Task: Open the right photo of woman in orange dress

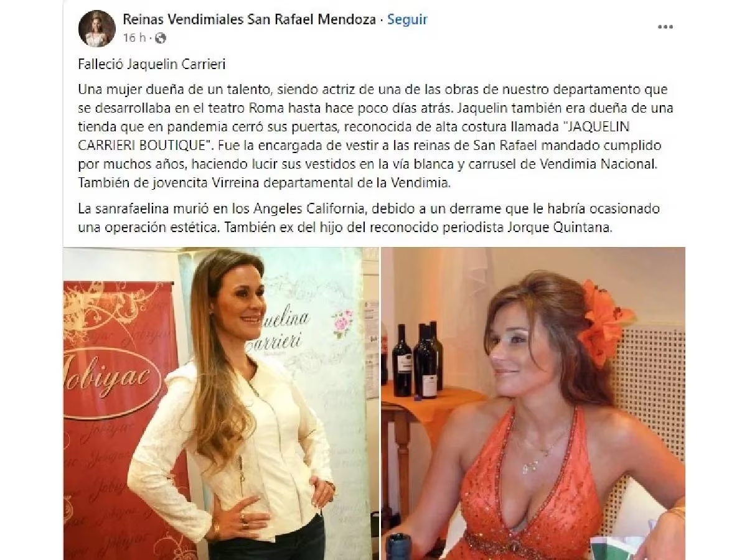Action: pyautogui.click(x=533, y=403)
